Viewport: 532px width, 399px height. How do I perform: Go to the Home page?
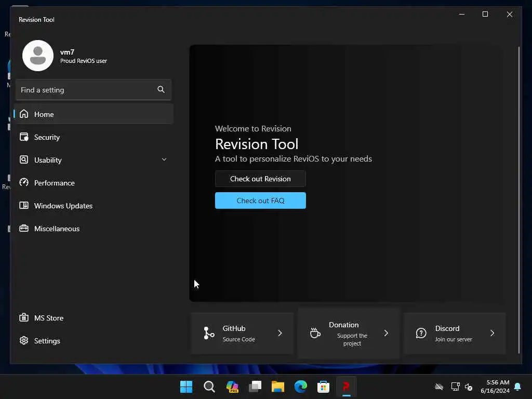point(94,114)
